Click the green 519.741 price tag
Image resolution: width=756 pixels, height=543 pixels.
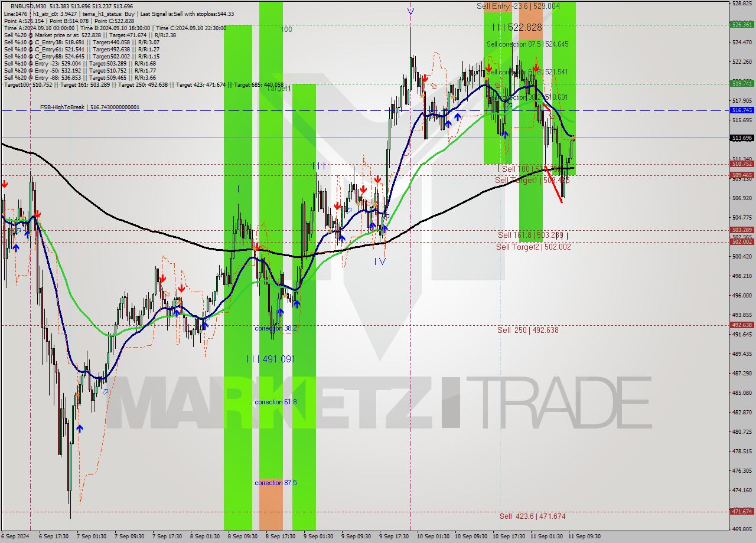coord(742,83)
